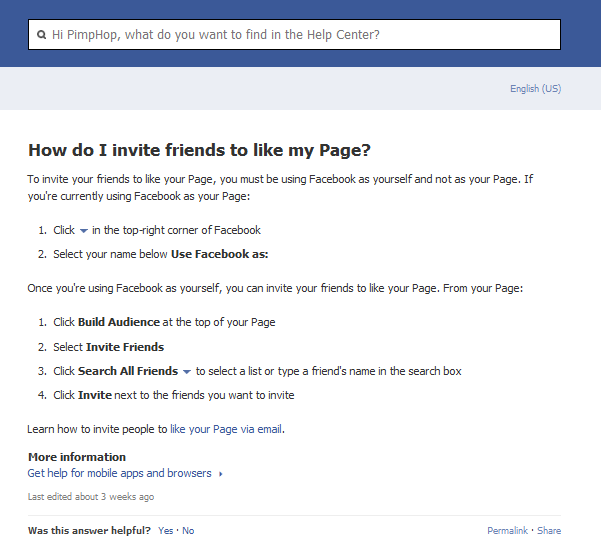Click the bold 'Search All Friends' label
This screenshot has height=552, width=601.
(x=128, y=371)
